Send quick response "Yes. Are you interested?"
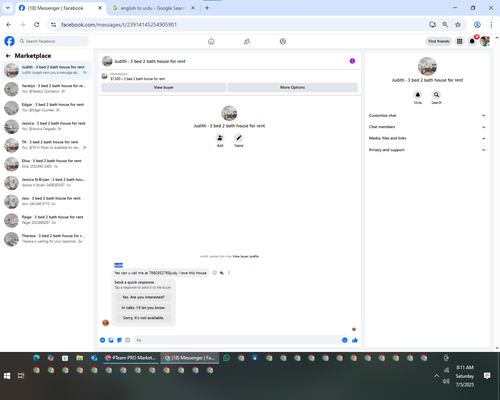This screenshot has height=400, width=500. coord(143,297)
